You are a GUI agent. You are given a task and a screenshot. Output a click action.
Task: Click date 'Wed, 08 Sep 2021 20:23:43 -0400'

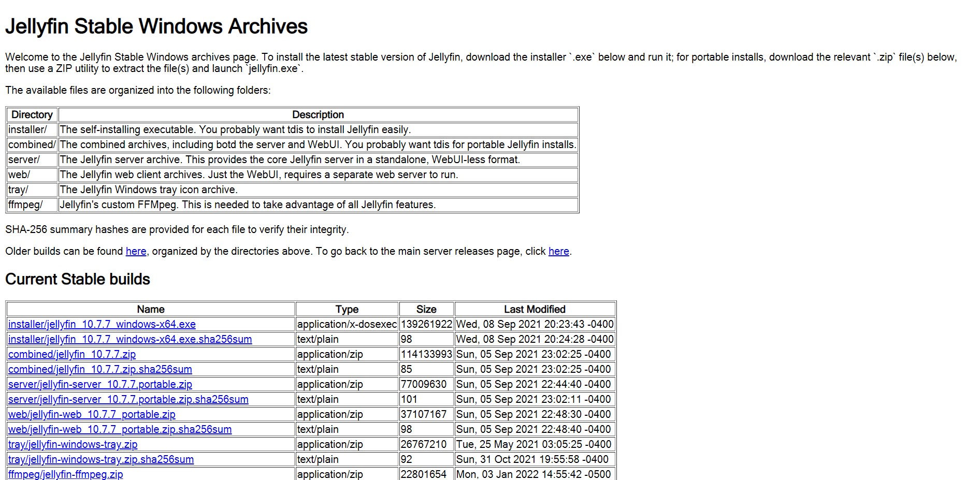[x=535, y=324]
